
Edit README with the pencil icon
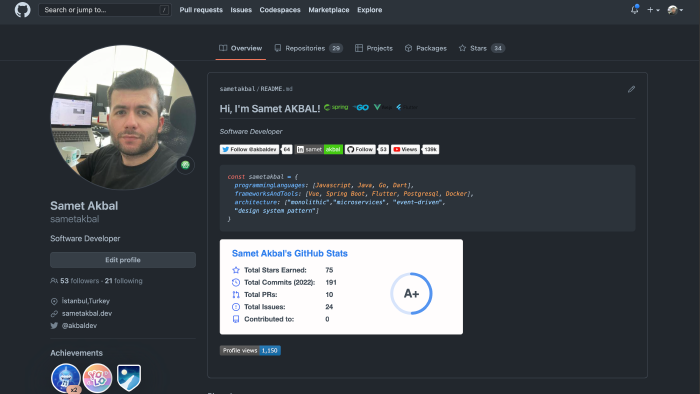[631, 89]
